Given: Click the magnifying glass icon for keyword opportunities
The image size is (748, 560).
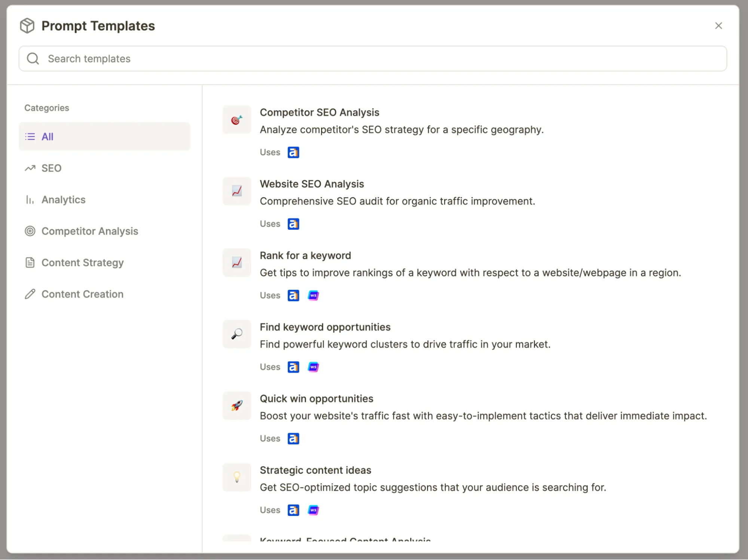Looking at the screenshot, I should pyautogui.click(x=236, y=334).
